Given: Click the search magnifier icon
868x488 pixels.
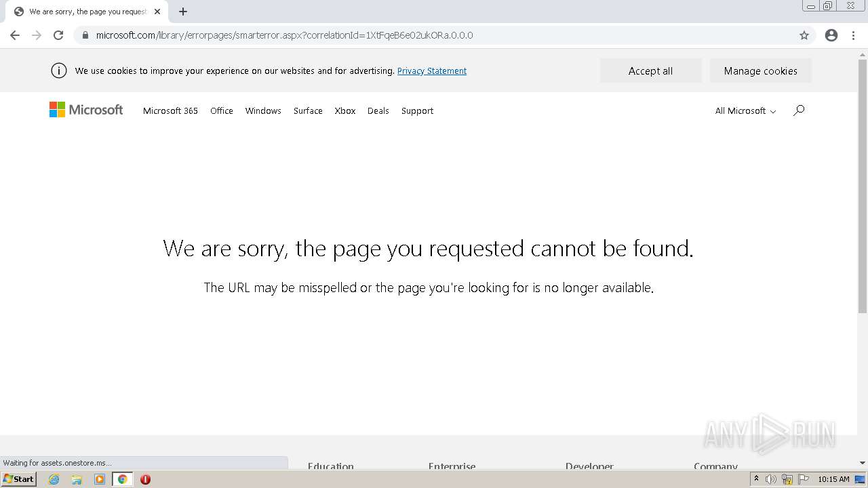Looking at the screenshot, I should click(x=799, y=110).
